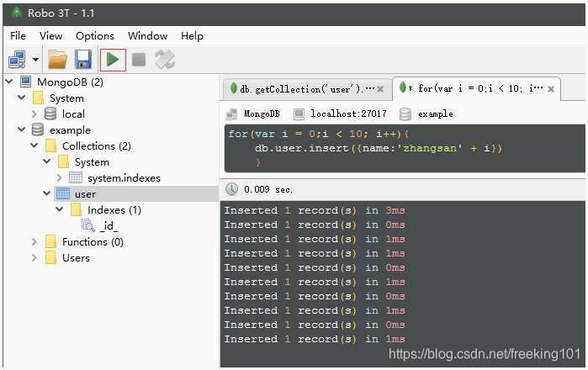Click the Robo 3T logo in title bar
The image size is (588, 370).
(17, 13)
